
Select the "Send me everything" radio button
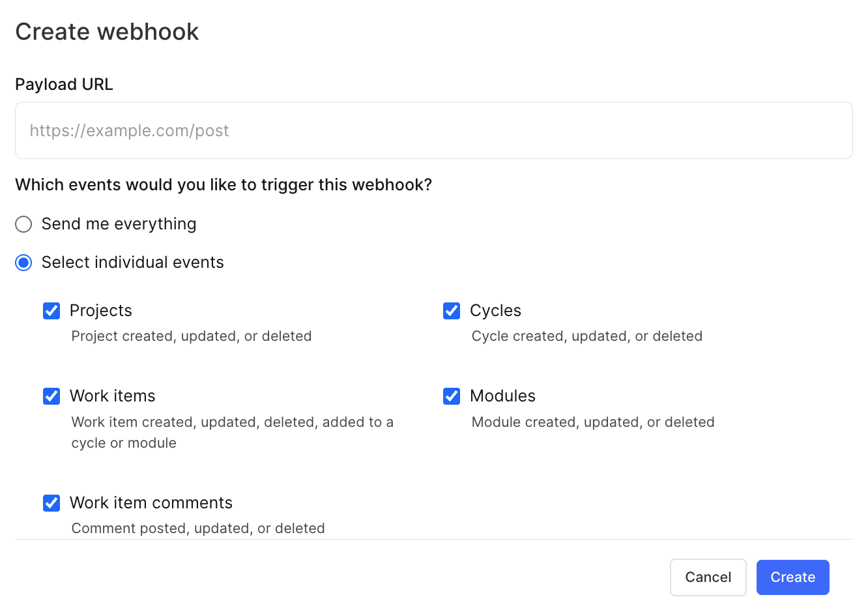point(23,224)
